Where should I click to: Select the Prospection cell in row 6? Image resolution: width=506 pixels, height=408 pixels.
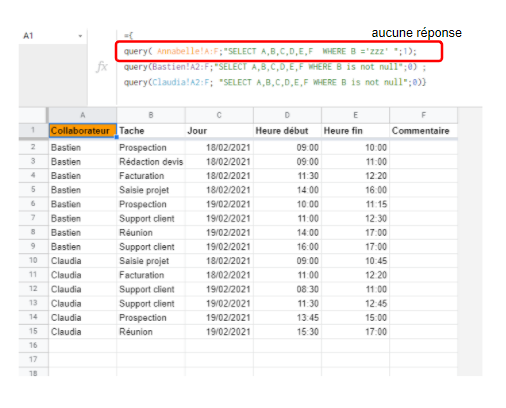151,204
